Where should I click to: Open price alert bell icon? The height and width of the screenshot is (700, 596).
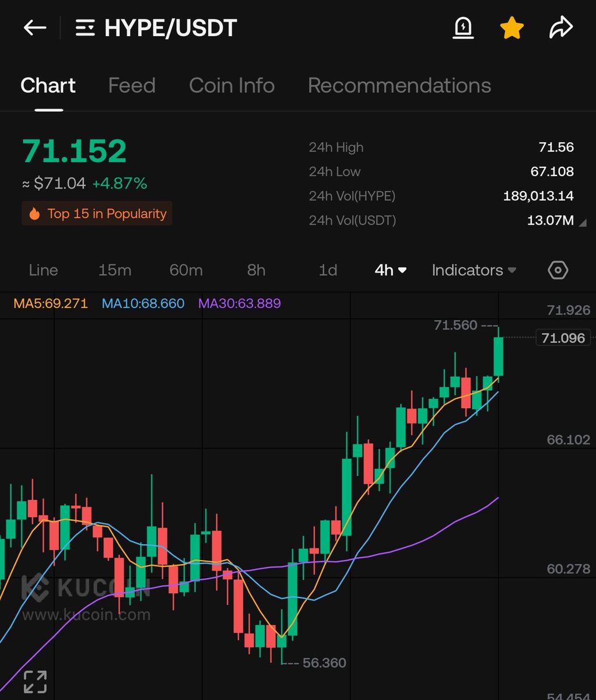point(463,28)
